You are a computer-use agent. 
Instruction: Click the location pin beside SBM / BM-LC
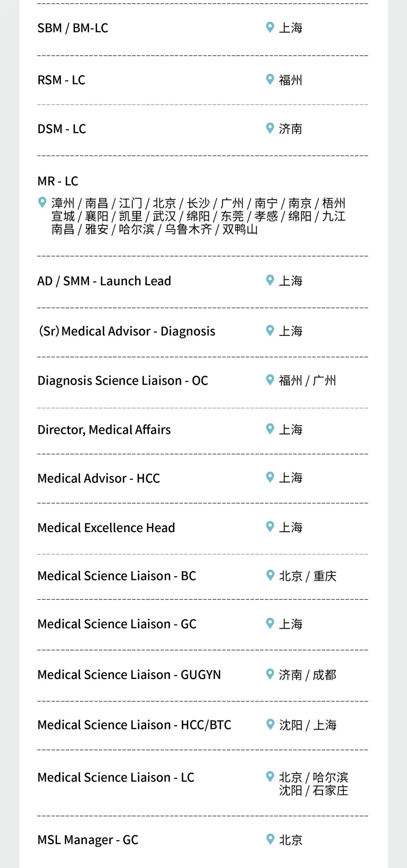pos(270,27)
